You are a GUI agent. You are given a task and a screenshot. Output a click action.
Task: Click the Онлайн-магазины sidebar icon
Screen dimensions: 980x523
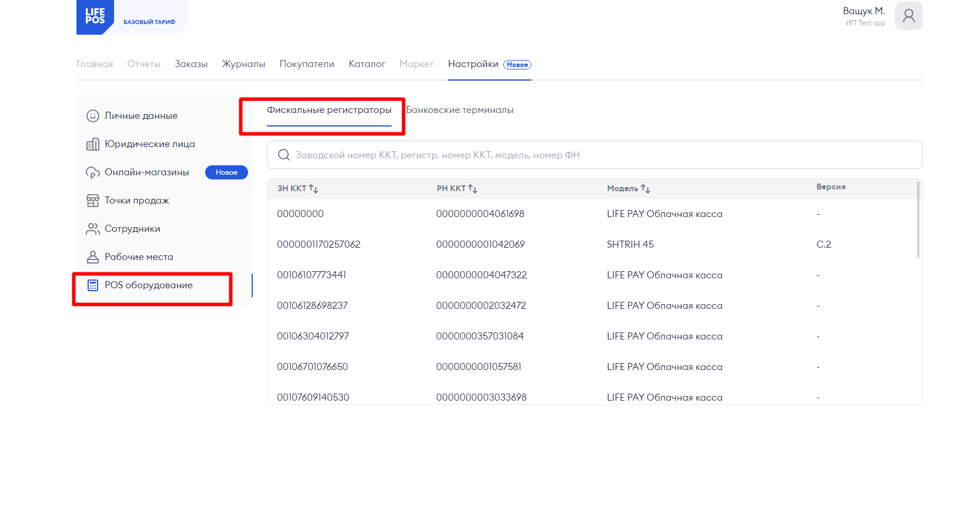tap(93, 172)
